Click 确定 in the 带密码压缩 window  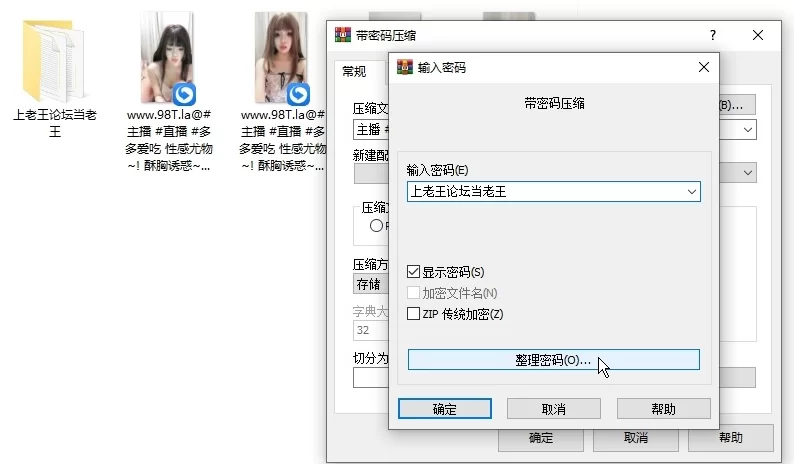click(541, 438)
